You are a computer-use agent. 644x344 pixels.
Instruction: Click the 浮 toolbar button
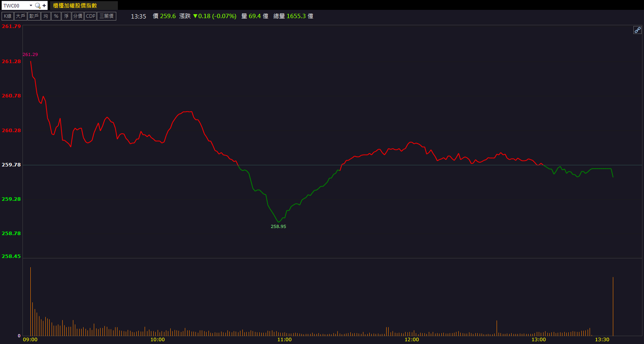[66, 16]
